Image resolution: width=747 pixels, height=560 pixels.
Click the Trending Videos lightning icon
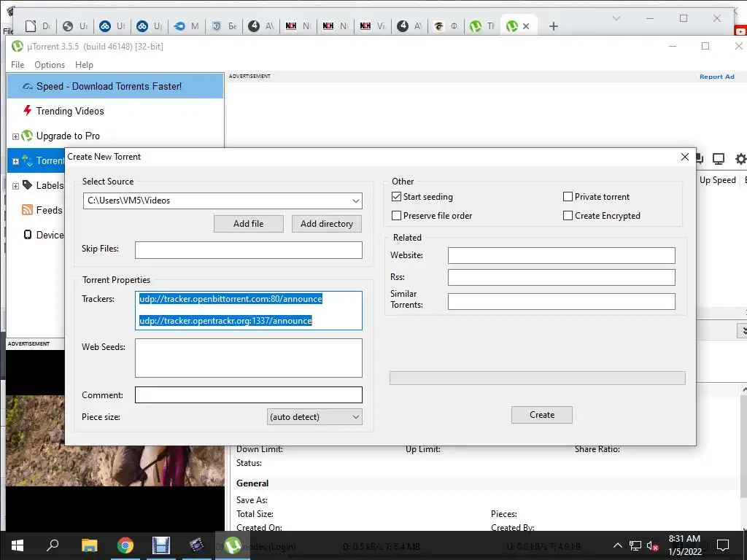click(28, 111)
